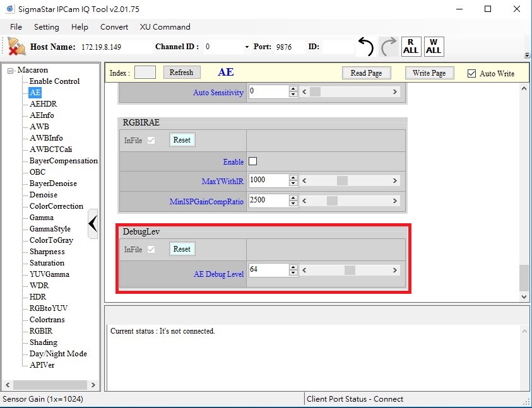Toggle the Auto Write checkbox
Image resolution: width=532 pixels, height=408 pixels.
pyautogui.click(x=471, y=74)
